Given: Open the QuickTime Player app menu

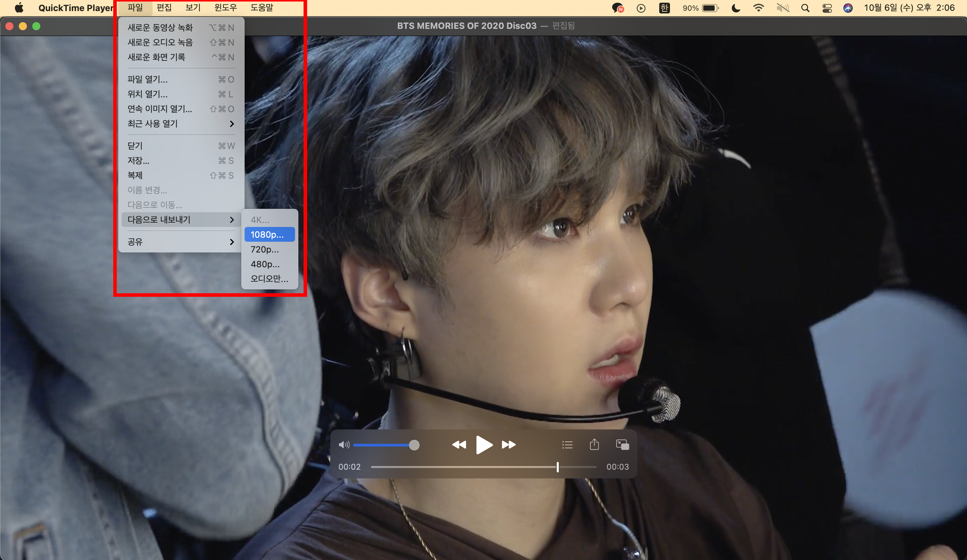Looking at the screenshot, I should tap(76, 8).
